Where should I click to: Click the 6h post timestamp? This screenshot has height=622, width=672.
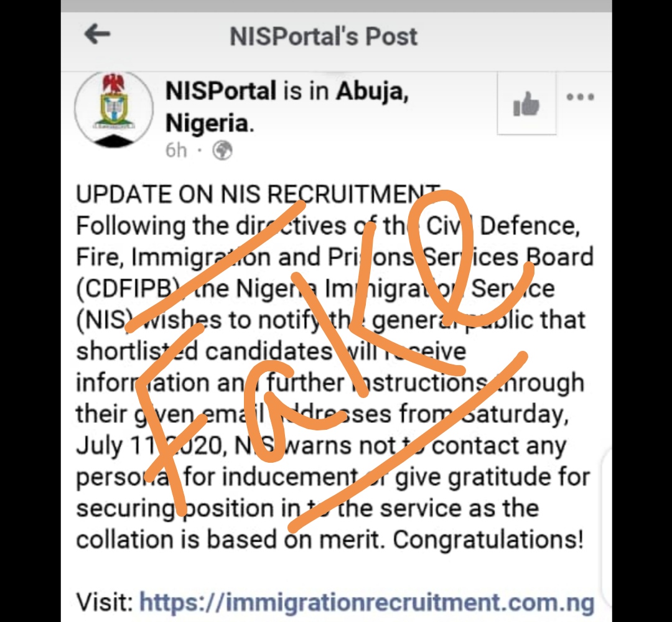click(176, 151)
